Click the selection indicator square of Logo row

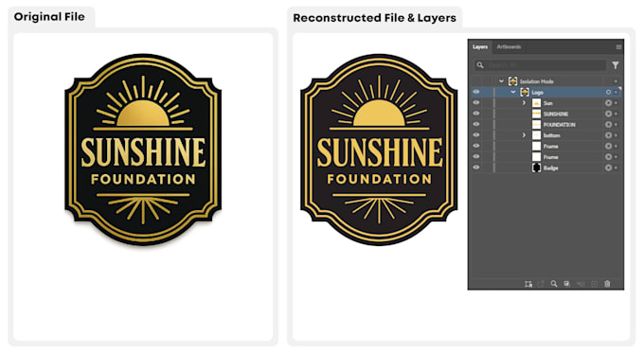coord(616,93)
